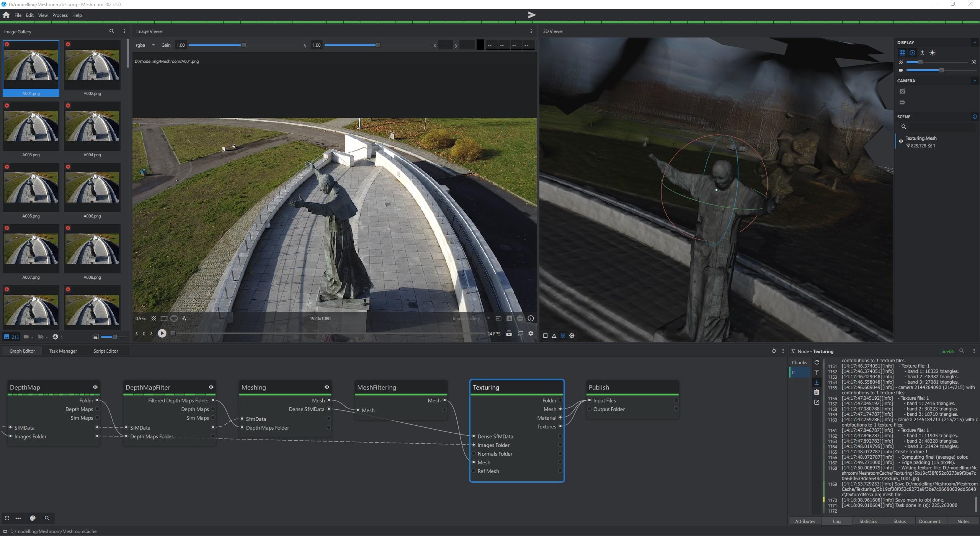The width and height of the screenshot is (980, 536).
Task: Click the submit arrow icon at top center
Action: pyautogui.click(x=532, y=15)
